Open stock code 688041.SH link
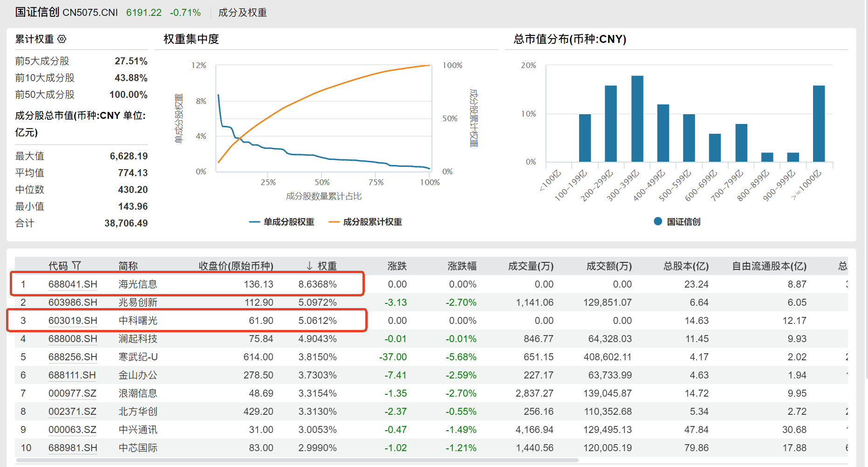Image resolution: width=868 pixels, height=467 pixels. [x=73, y=284]
